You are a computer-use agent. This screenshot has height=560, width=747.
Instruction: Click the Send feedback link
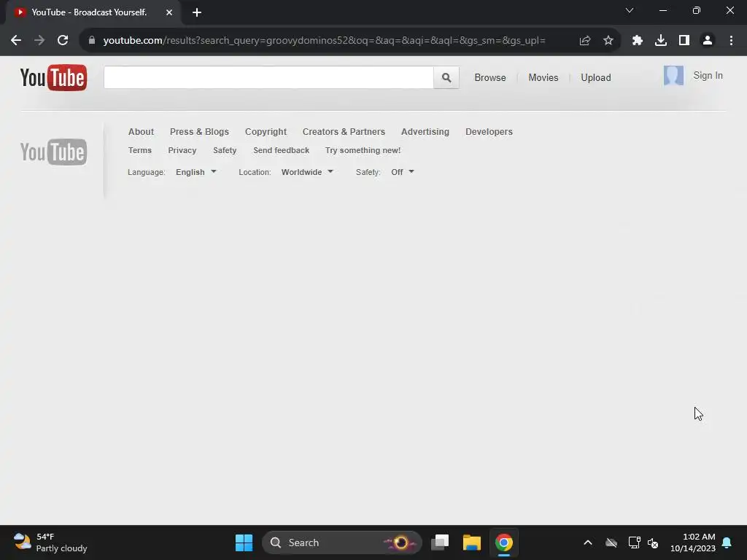click(x=281, y=150)
